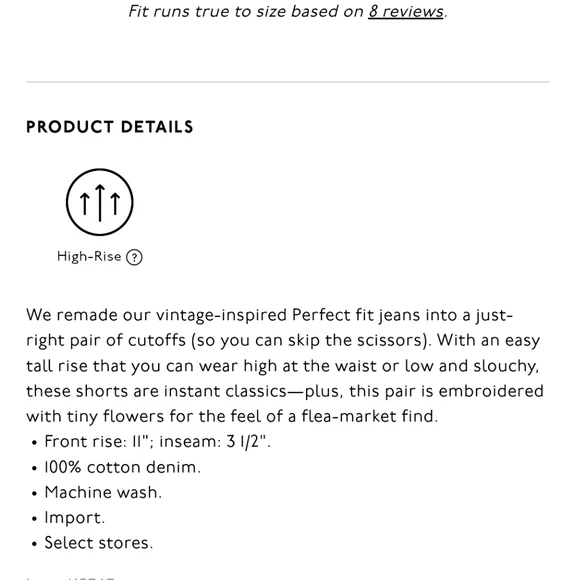Image resolution: width=574 pixels, height=580 pixels.
Task: Click the 'Front rise: 11"; inseam' bullet
Action: (157, 441)
